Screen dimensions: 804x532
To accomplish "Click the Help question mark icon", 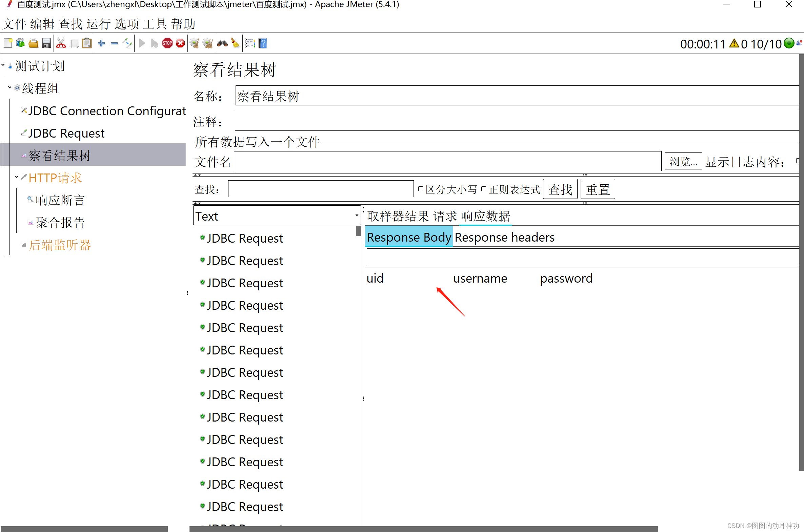I will coord(263,43).
